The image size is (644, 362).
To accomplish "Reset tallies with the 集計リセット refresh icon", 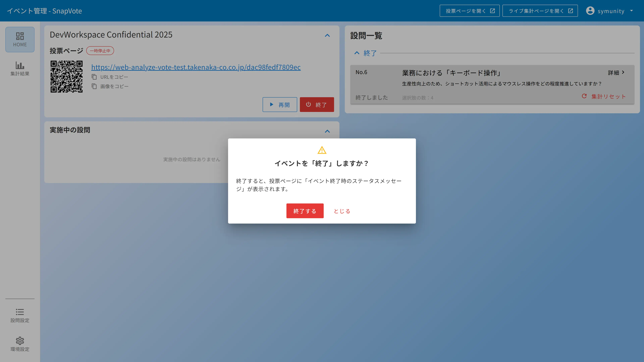I will [x=584, y=96].
